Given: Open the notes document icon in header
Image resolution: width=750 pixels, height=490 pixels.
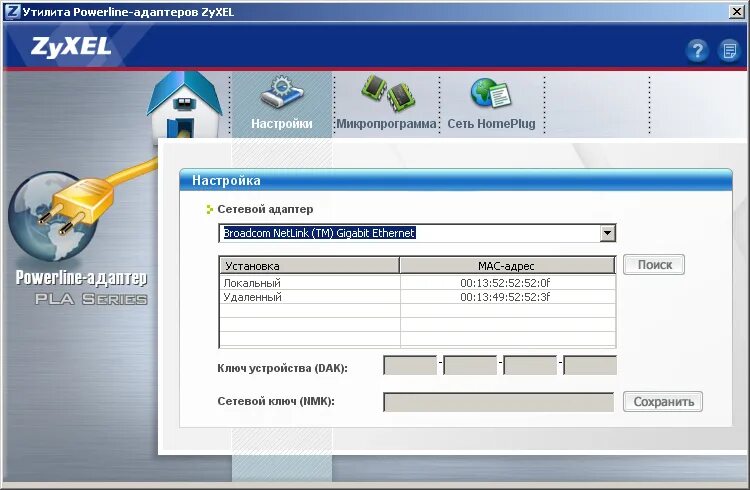Looking at the screenshot, I should click(729, 50).
